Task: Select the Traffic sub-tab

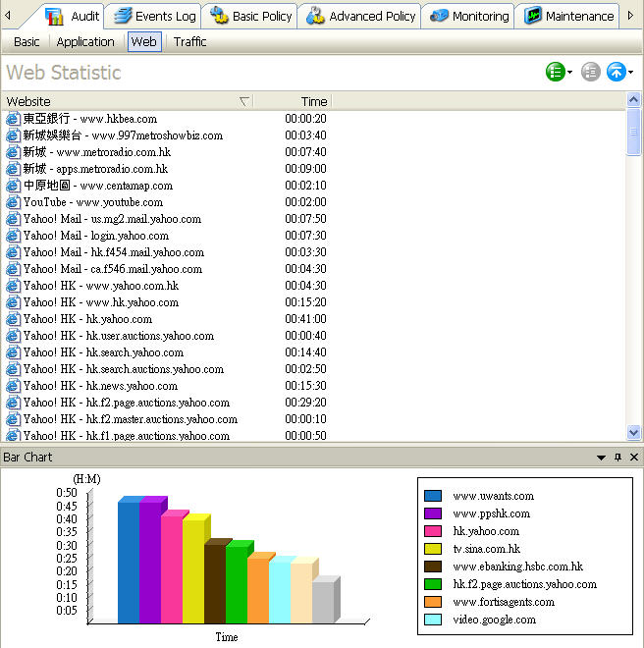Action: pos(189,42)
